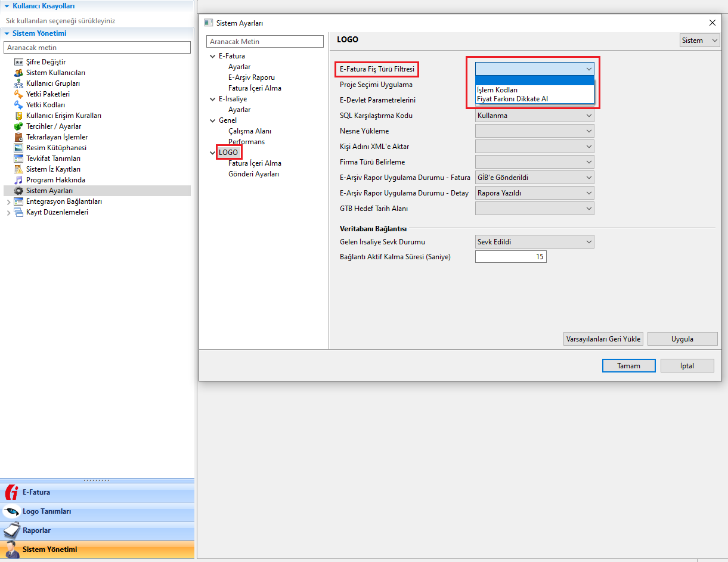This screenshot has height=562, width=728.
Task: Click the E-Fatura module icon
Action: pyautogui.click(x=11, y=492)
